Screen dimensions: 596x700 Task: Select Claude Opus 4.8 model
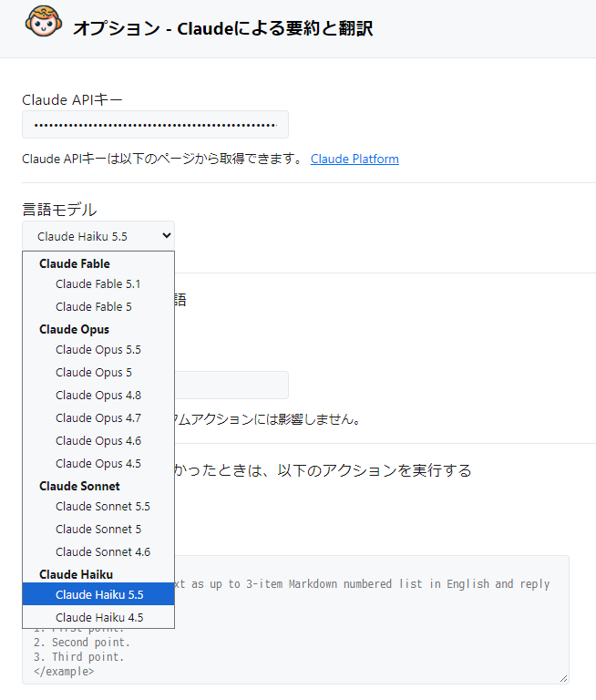point(98,395)
